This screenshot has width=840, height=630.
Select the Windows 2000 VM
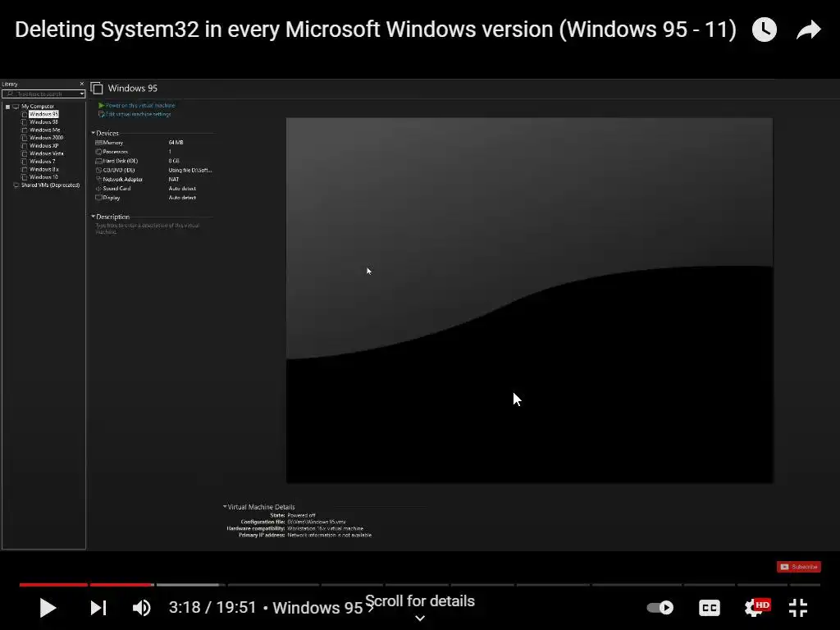pos(46,138)
